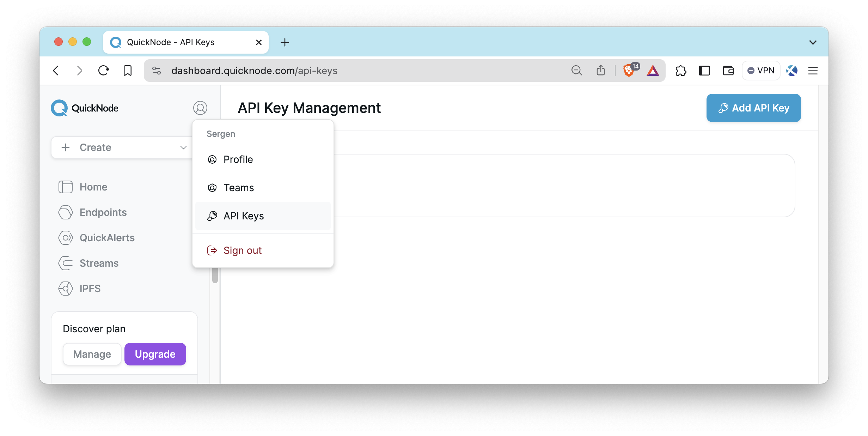Open the Brave Leo colorful icon
The height and width of the screenshot is (436, 868).
click(792, 71)
